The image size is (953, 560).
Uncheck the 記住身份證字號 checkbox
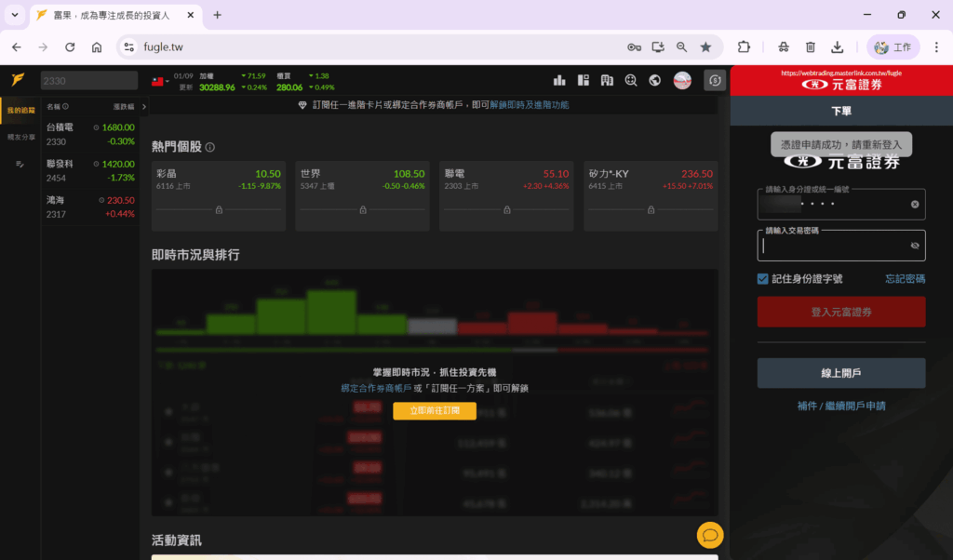pyautogui.click(x=763, y=279)
